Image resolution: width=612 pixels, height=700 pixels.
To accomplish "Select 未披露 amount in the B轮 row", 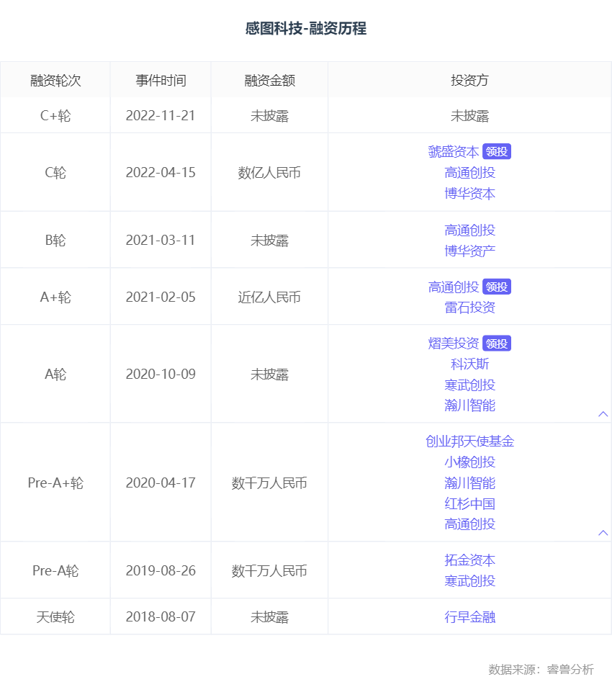I will pos(269,241).
